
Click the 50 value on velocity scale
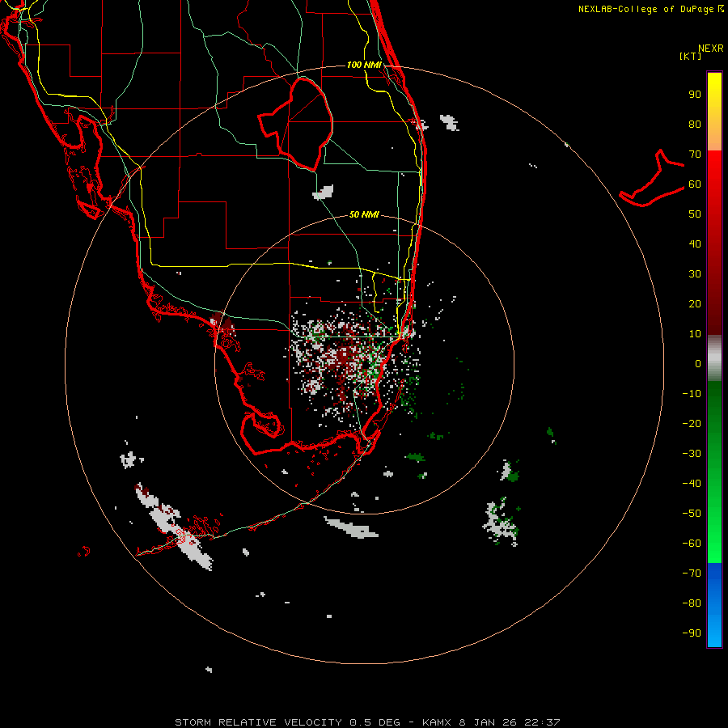(x=695, y=214)
